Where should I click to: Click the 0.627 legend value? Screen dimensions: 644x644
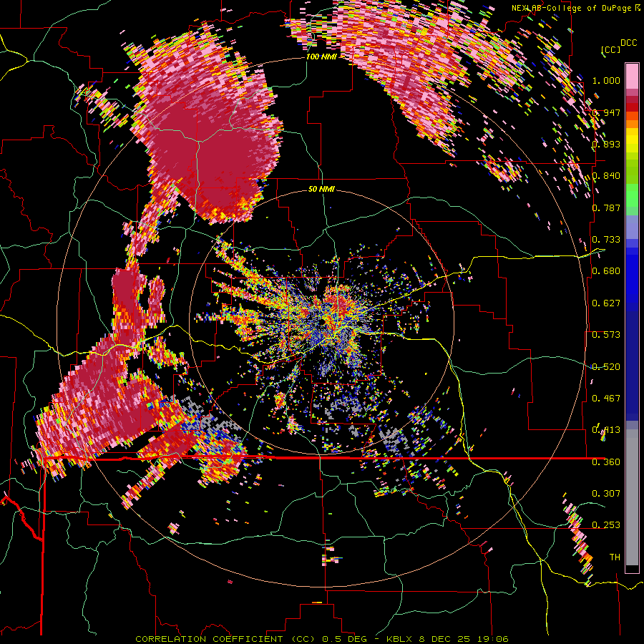tap(606, 303)
